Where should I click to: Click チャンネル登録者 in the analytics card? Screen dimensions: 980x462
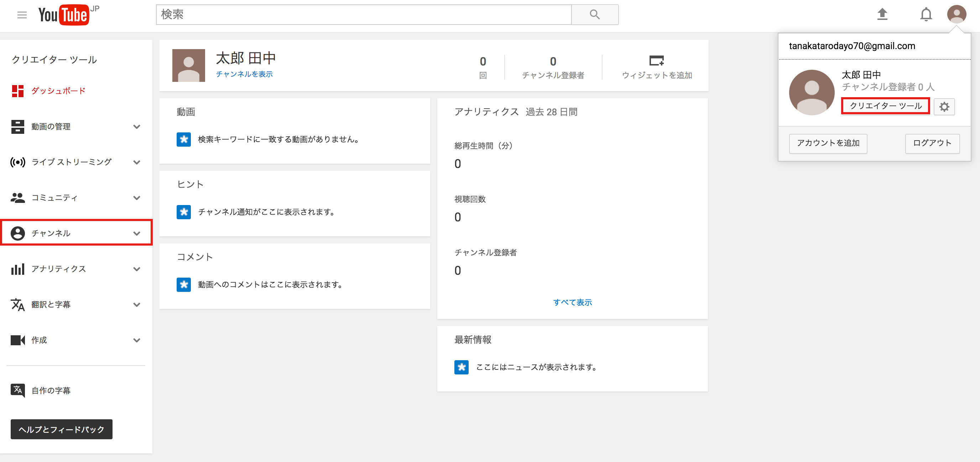pos(485,252)
